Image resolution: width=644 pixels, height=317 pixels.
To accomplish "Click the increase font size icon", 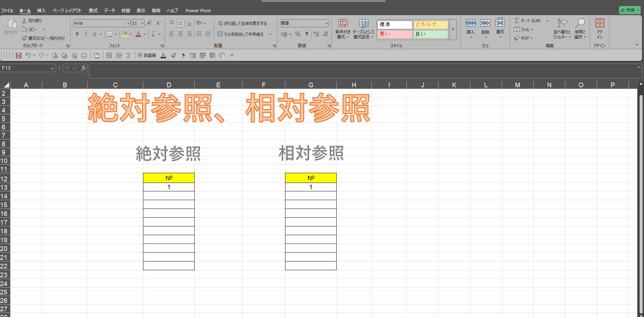I will (x=149, y=23).
